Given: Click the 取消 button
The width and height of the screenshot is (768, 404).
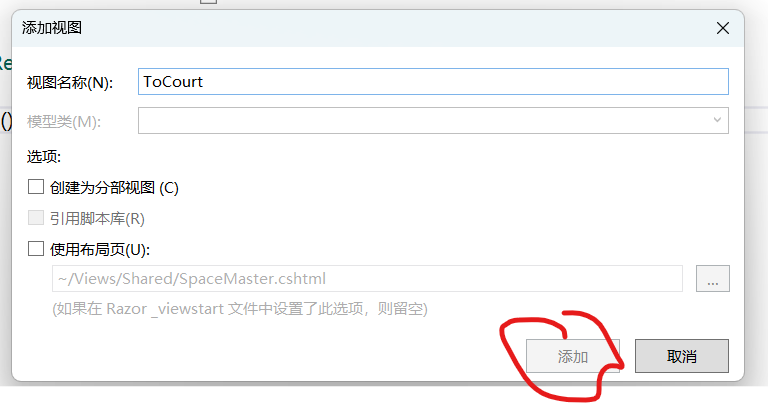Looking at the screenshot, I should [682, 356].
